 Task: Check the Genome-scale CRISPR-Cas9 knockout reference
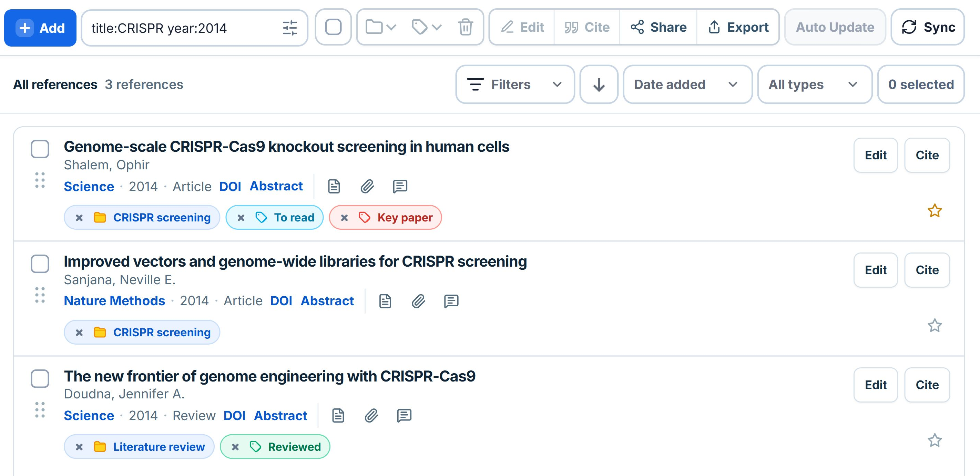coord(40,149)
